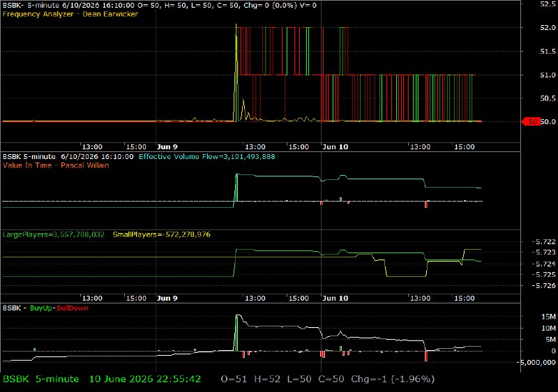The height and width of the screenshot is (392, 558).
Task: Click the green BuyUp legend label
Action: tap(41, 308)
